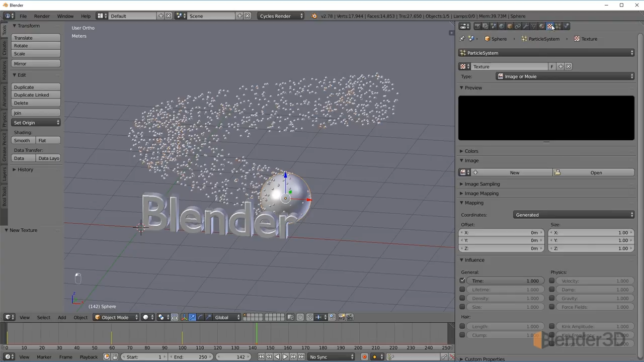
Task: Open the Global orientation dropdown
Action: click(227, 317)
